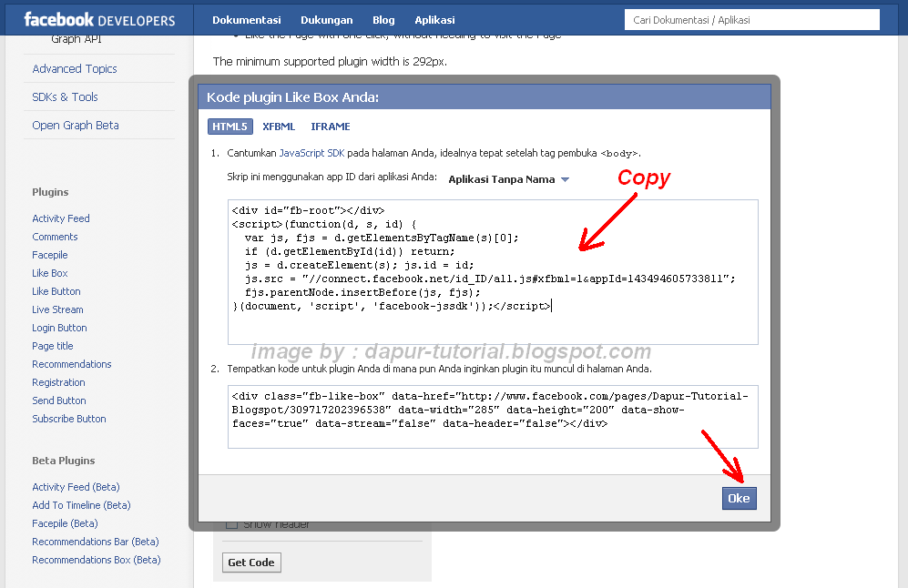Image resolution: width=908 pixels, height=588 pixels.
Task: Open the Subscribe Button plugin page
Action: pos(69,419)
